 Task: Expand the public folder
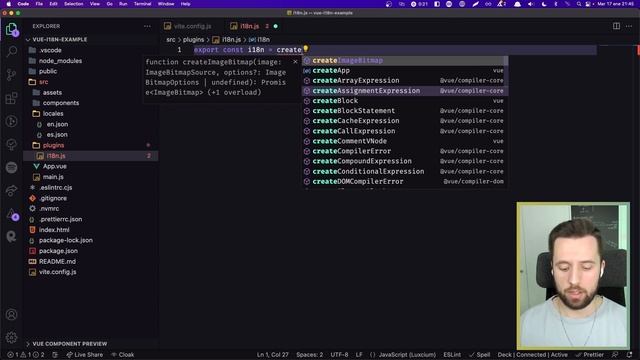tap(91, 71)
